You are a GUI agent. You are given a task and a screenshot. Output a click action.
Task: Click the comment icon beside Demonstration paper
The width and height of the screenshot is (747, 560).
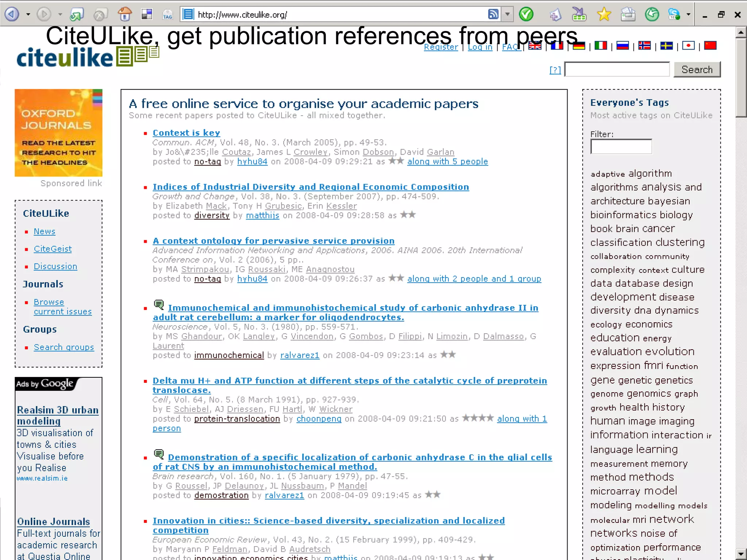(x=159, y=454)
